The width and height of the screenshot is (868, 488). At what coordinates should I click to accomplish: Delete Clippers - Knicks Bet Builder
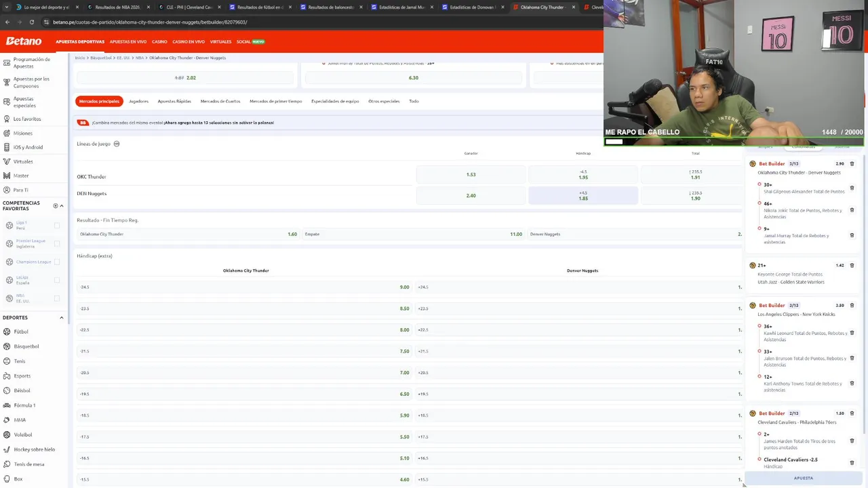click(852, 305)
